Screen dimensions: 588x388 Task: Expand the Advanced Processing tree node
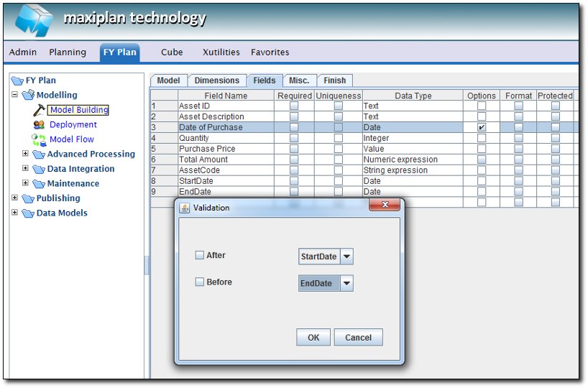point(26,154)
